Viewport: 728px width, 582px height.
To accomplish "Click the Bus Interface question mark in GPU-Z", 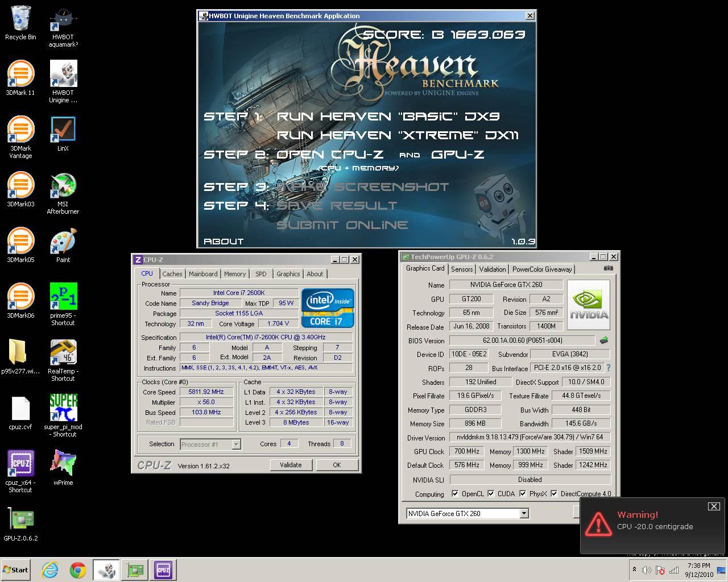I will [608, 368].
